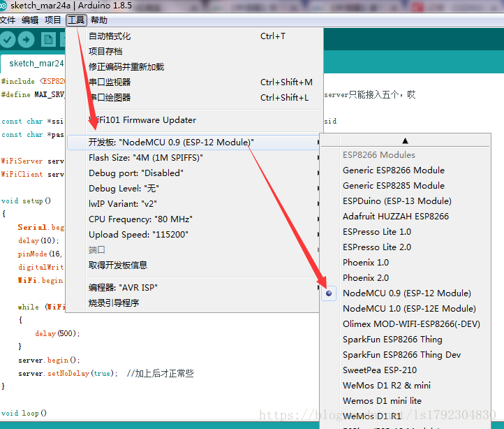This screenshot has height=429, width=504.
Task: Select Olimex MOD-WIFI-ESP8266(-DEV) board
Action: (411, 324)
